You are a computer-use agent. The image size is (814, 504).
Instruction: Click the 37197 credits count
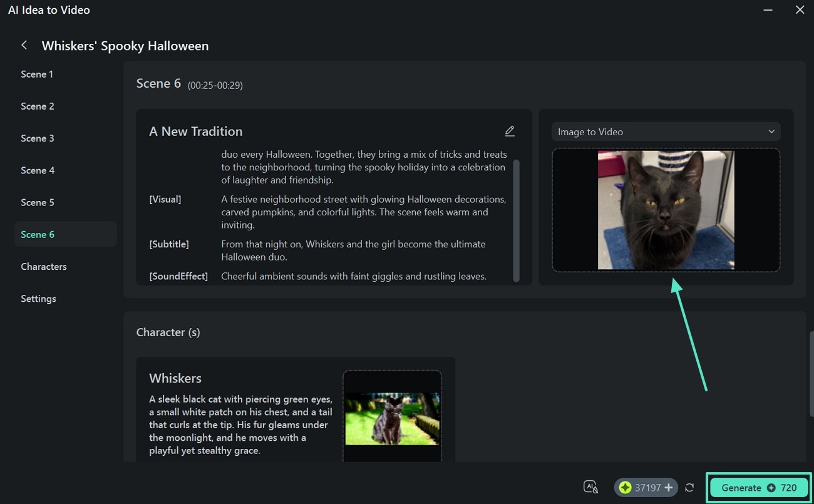[x=648, y=488]
